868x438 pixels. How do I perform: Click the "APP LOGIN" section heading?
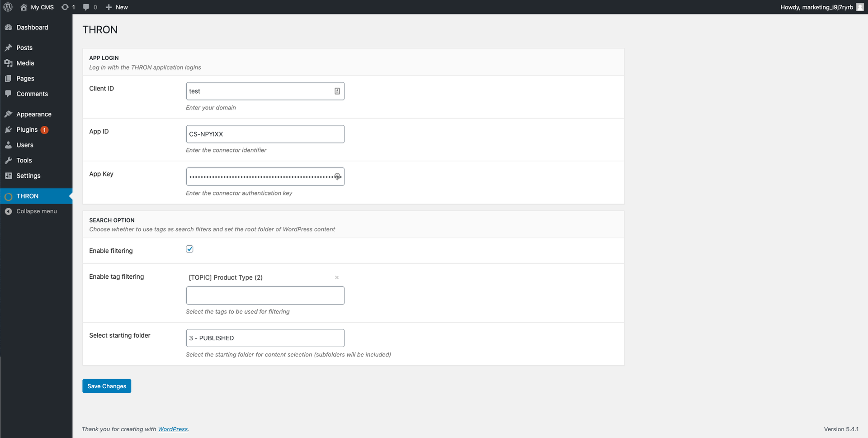pos(104,58)
